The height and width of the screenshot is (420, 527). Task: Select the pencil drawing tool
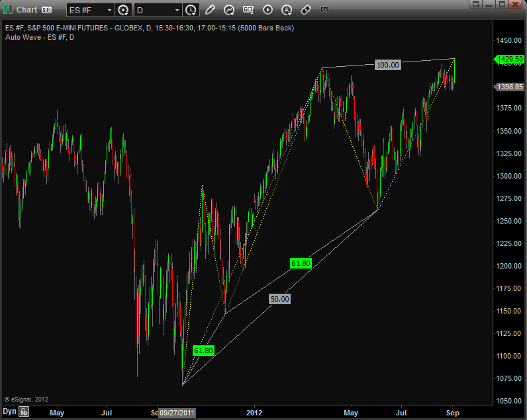pos(210,10)
